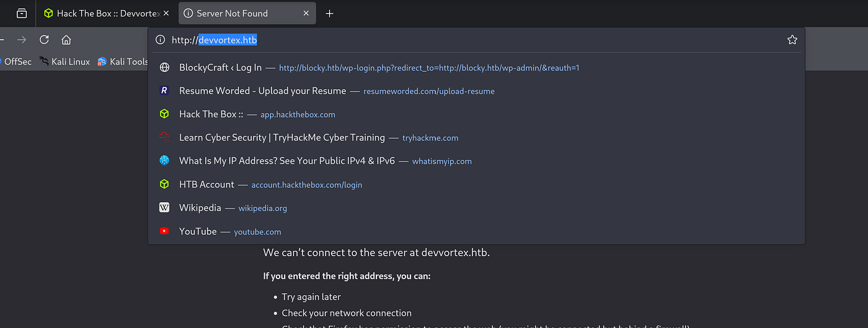This screenshot has width=868, height=328.
Task: Click the Resume Worded R favicon
Action: 164,91
